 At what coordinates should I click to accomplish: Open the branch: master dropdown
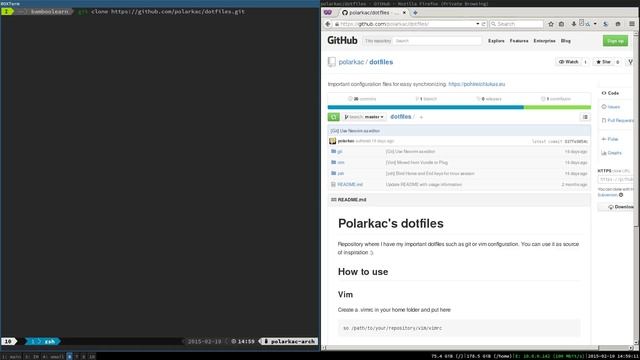tap(364, 117)
